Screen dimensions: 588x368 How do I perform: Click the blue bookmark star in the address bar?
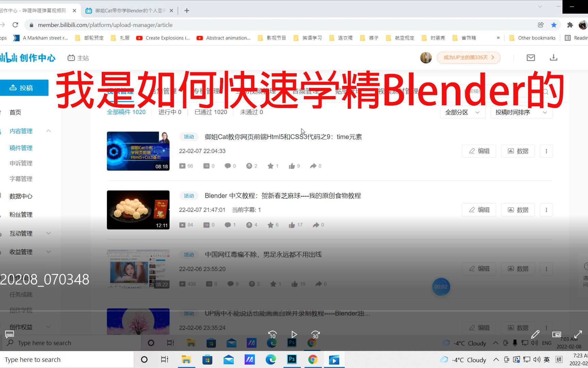point(554,25)
